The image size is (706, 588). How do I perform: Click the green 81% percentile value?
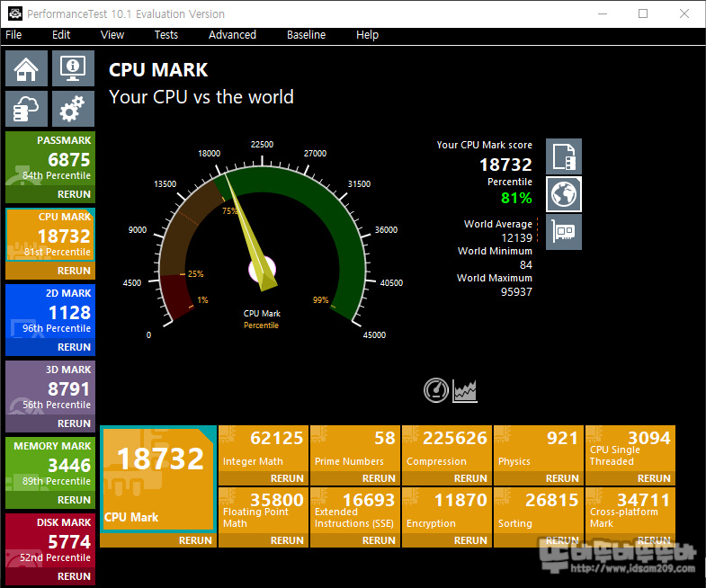pos(516,198)
